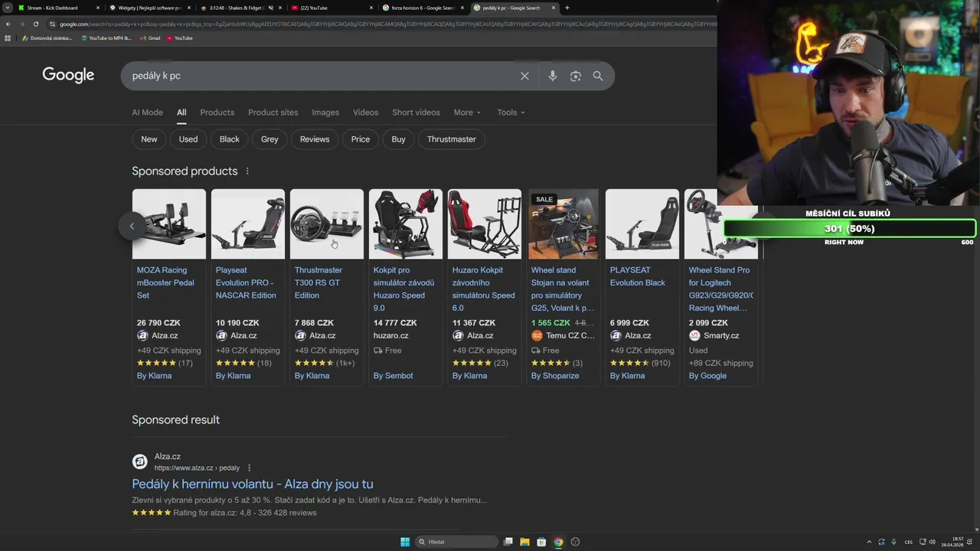Click the microphone icon in system tray
Image resolution: width=980 pixels, height=551 pixels.
(x=893, y=542)
